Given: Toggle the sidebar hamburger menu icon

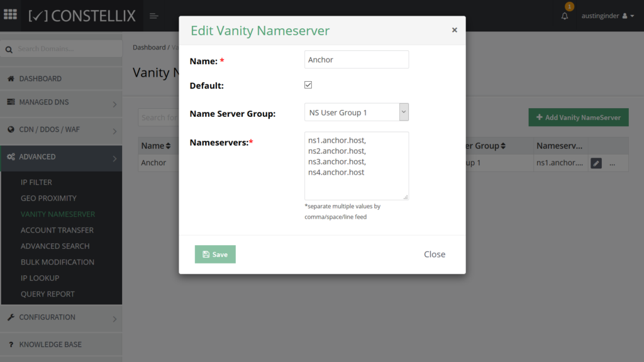Looking at the screenshot, I should pyautogui.click(x=153, y=16).
